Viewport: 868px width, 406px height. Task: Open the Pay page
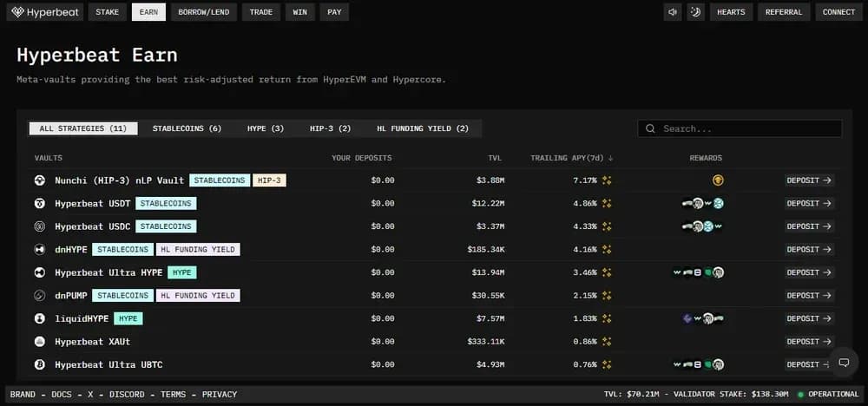coord(334,12)
